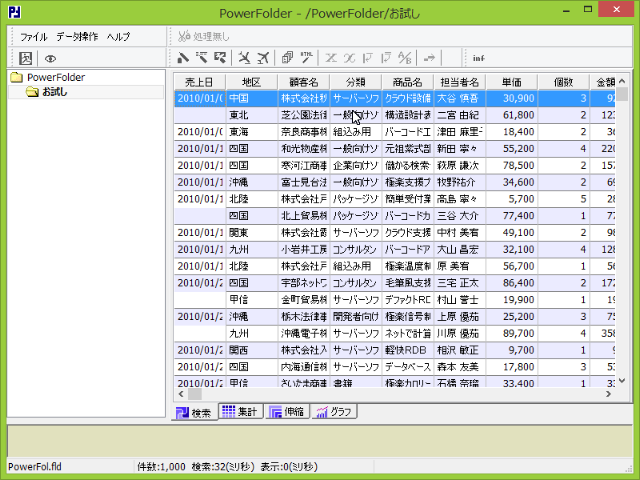Click the 図 chart icon in left toolbar

(x=26, y=58)
